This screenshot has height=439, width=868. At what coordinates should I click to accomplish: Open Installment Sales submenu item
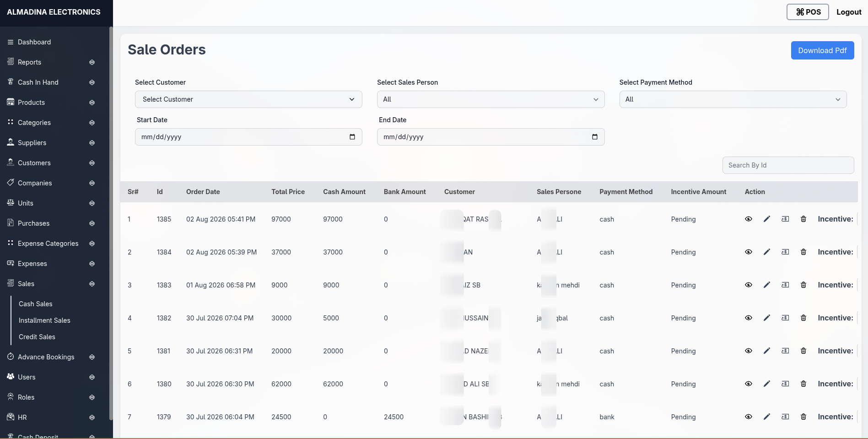(44, 320)
